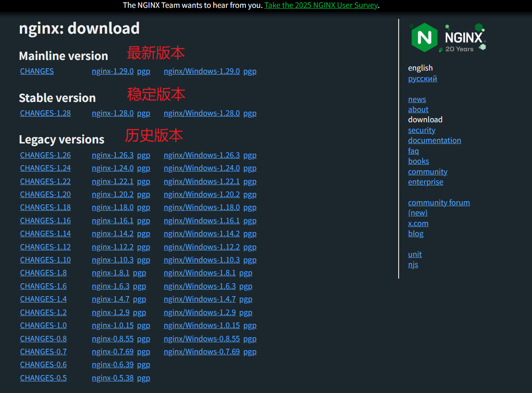Open the documentation section

(x=434, y=140)
